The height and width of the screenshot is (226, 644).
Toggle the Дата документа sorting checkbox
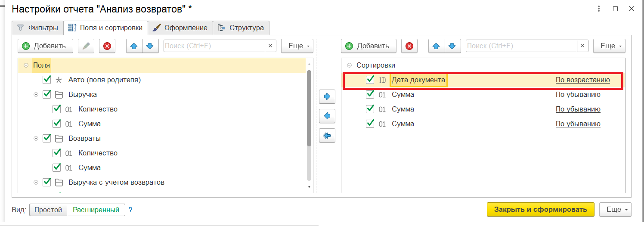370,80
